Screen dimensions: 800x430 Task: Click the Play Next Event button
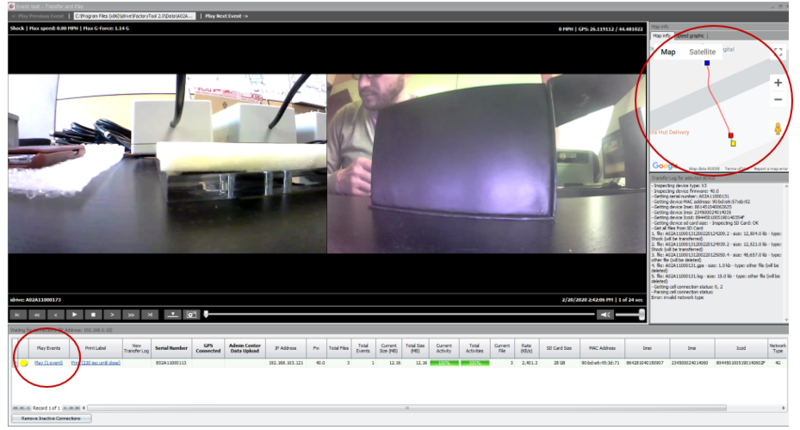point(226,16)
